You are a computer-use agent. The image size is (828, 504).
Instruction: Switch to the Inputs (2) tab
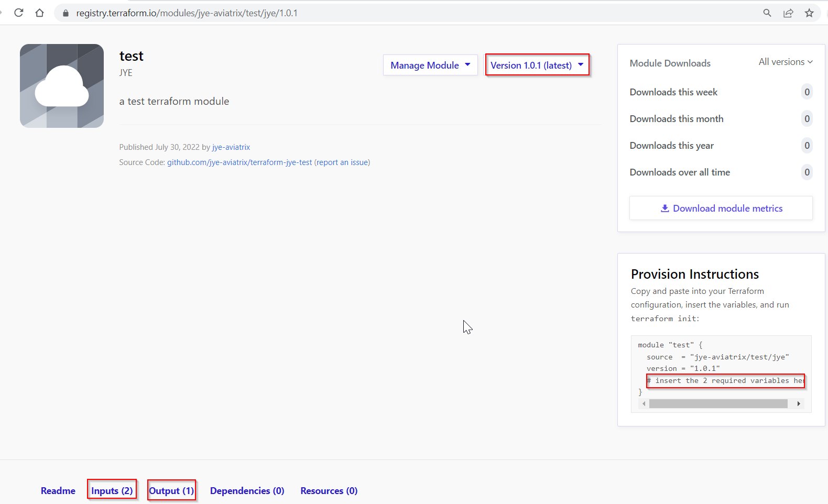112,491
